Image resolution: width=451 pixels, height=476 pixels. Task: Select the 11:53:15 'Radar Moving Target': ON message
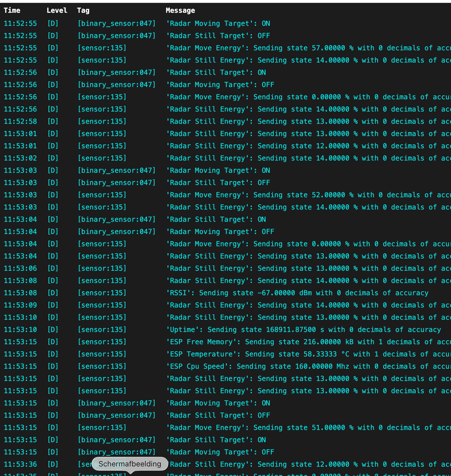(218, 403)
